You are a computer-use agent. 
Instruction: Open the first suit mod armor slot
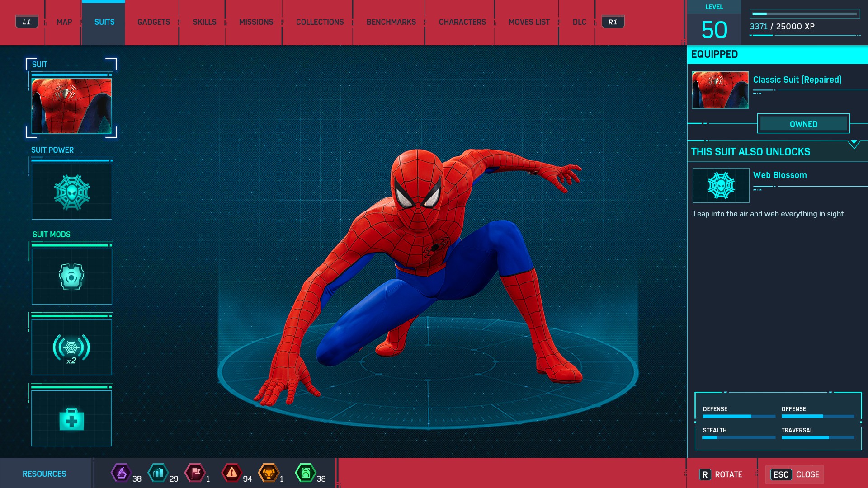71,276
